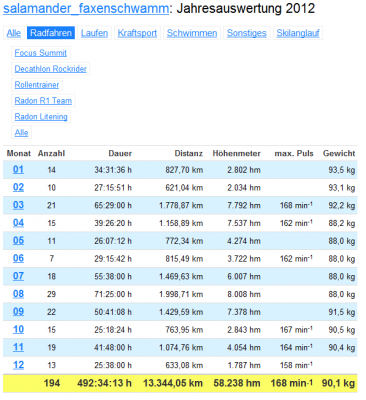Select the Radfahren tab
Screen dimensions: 366x400
click(51, 33)
